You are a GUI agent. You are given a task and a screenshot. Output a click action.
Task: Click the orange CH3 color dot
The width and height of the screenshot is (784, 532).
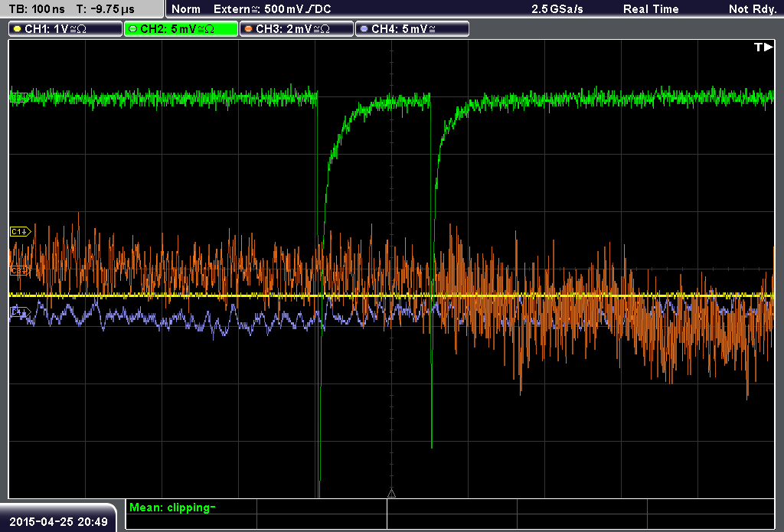[249, 29]
